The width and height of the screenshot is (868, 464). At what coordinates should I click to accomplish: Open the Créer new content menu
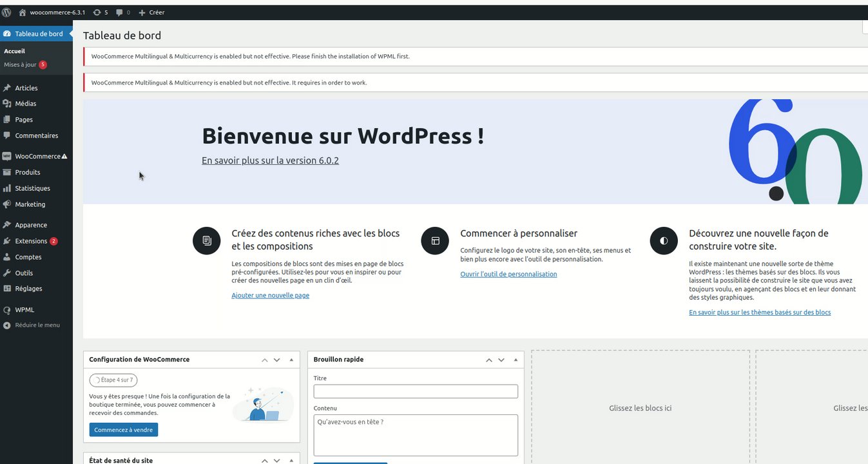pyautogui.click(x=152, y=12)
